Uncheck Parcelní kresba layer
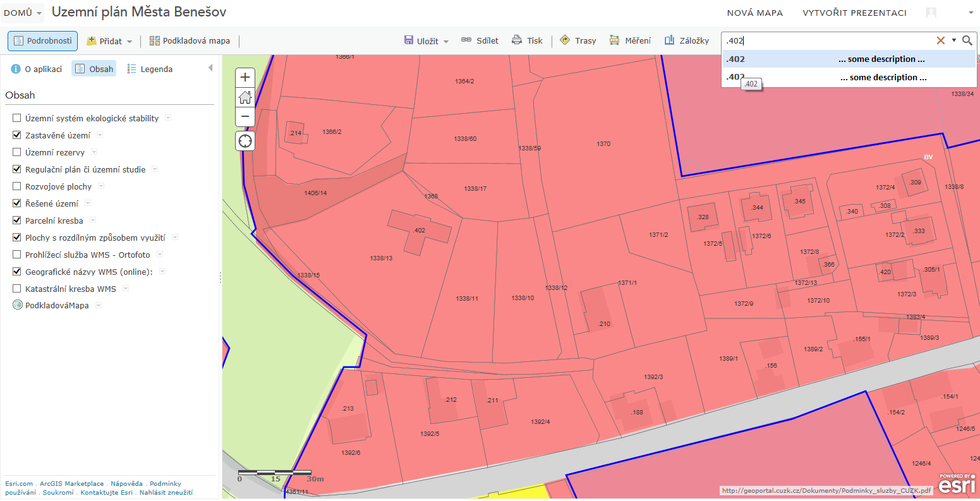 17,220
